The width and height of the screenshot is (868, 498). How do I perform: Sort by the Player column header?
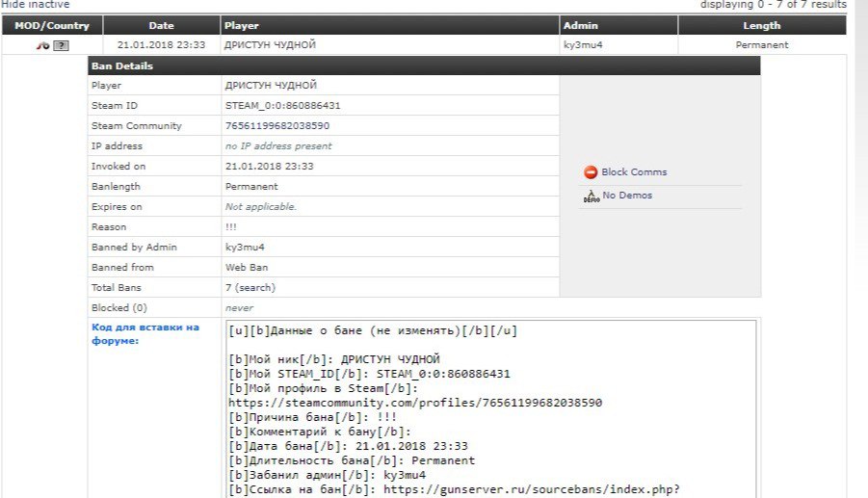coord(241,26)
